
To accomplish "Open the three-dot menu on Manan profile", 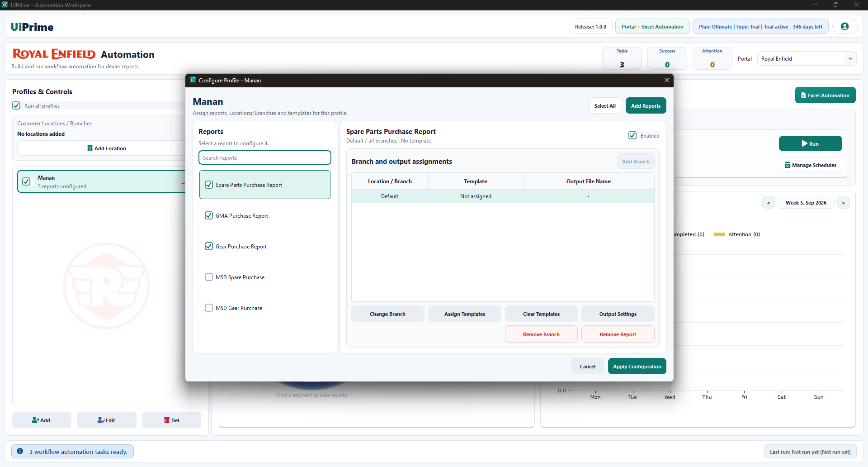I will [x=183, y=183].
